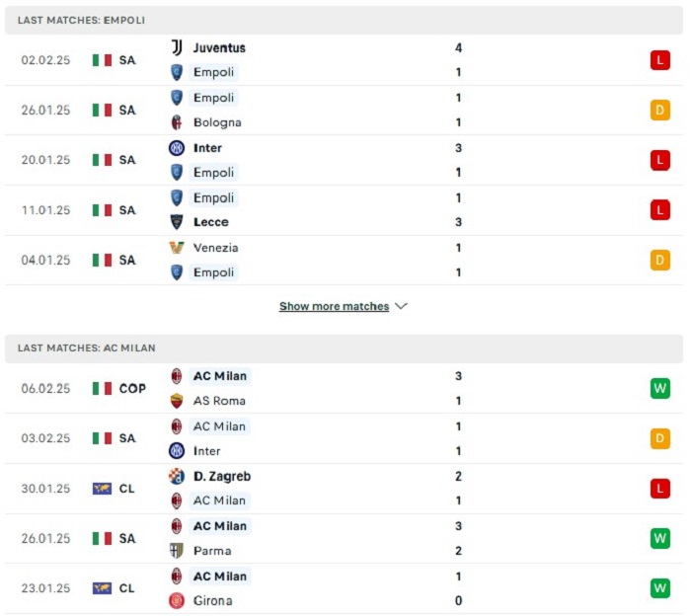Click the CL flag on 23.01.25 match
The image size is (691, 616).
102,588
